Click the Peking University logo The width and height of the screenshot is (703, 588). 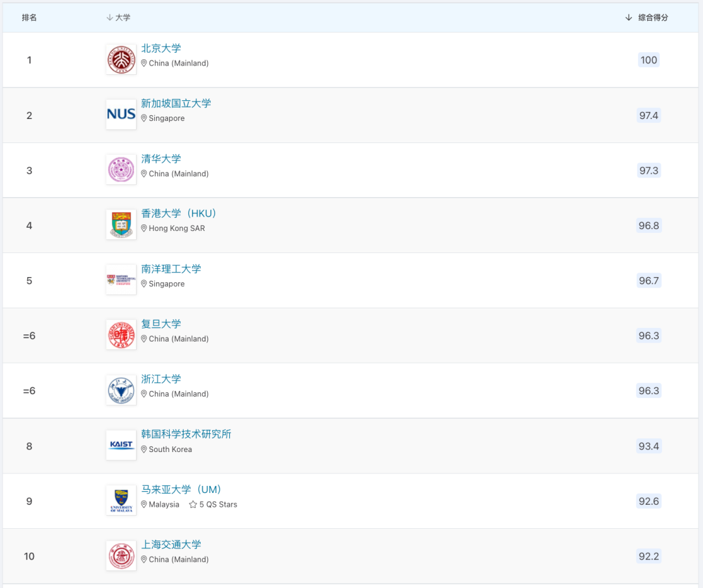point(121,60)
